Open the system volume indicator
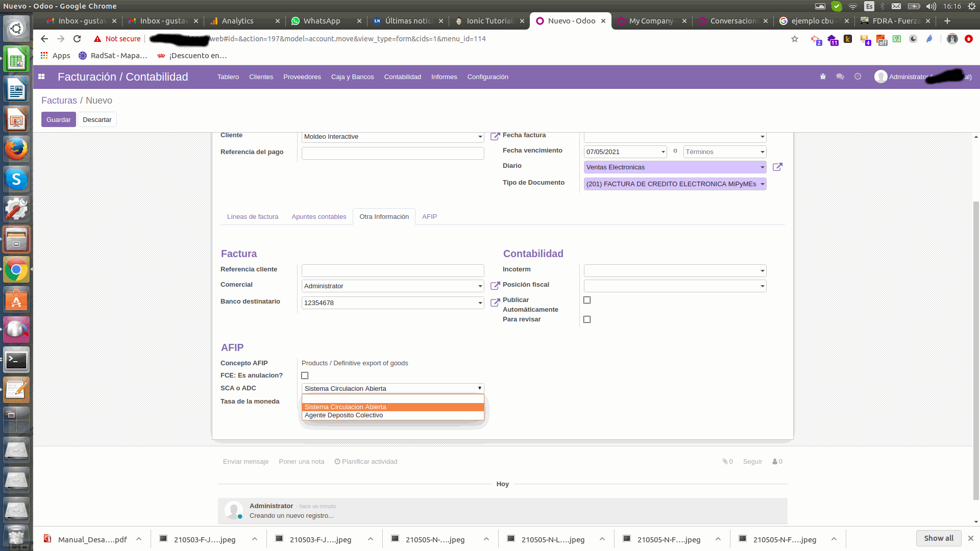980x551 pixels. pyautogui.click(x=932, y=6)
